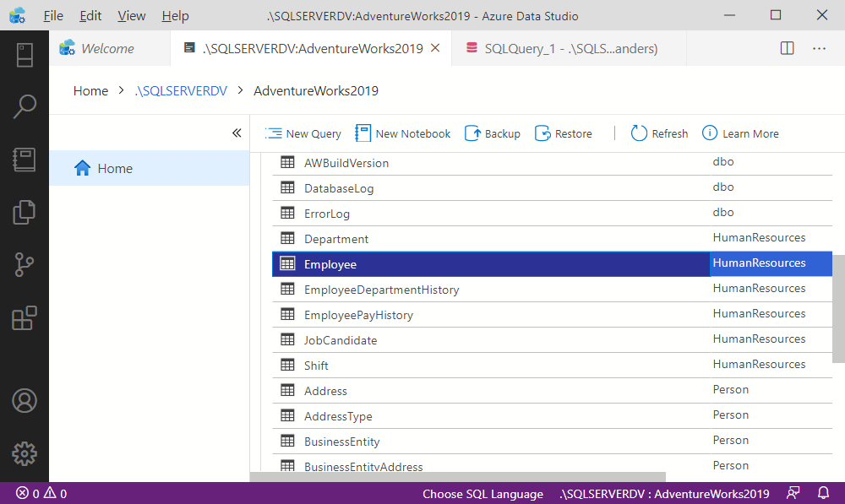Viewport: 845px width, 504px height.
Task: Select the ErrorLog table row
Action: [552, 214]
